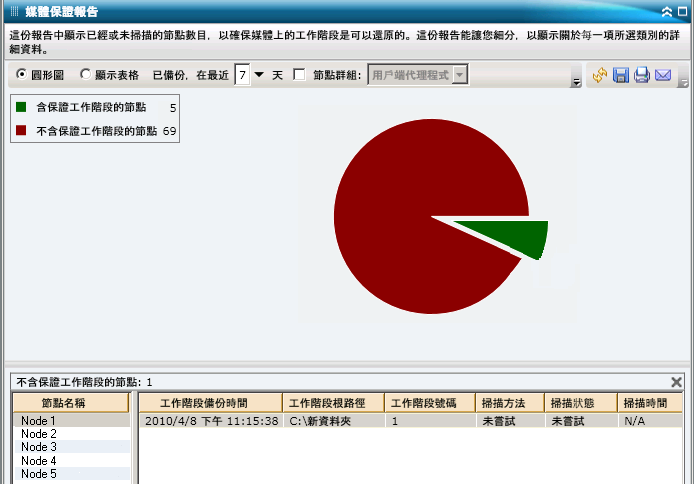Screen dimensions: 694x485
Task: Select the 不含保證工作階段的節點 legend entry
Action: [96, 131]
